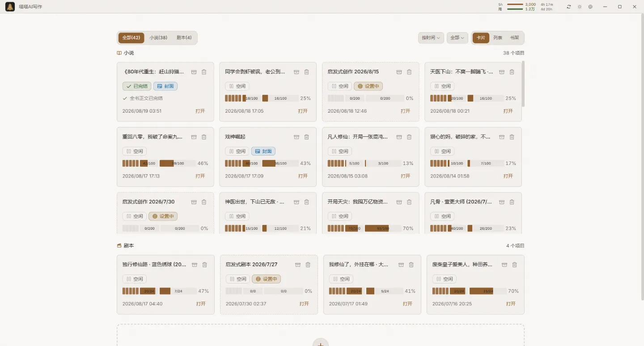The image size is (644, 346).
Task: Archive the 戏神崛起 novel card
Action: (297, 137)
